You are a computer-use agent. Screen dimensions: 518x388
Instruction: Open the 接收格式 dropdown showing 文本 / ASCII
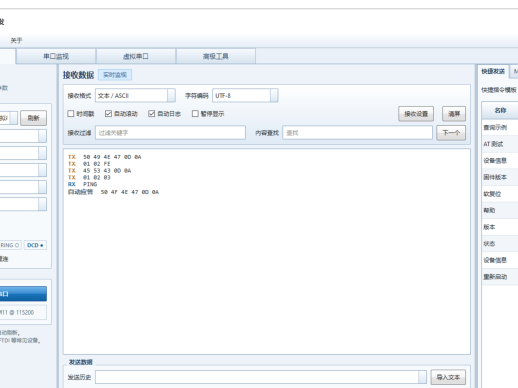click(135, 96)
